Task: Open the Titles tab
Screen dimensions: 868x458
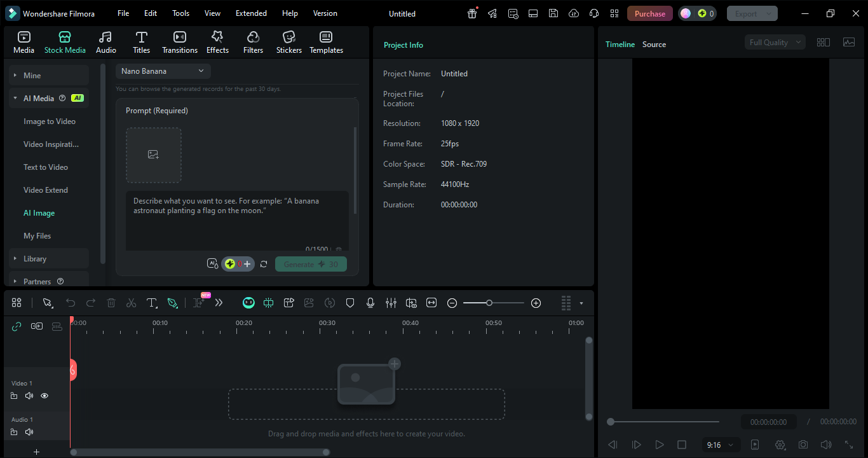Action: (x=141, y=42)
